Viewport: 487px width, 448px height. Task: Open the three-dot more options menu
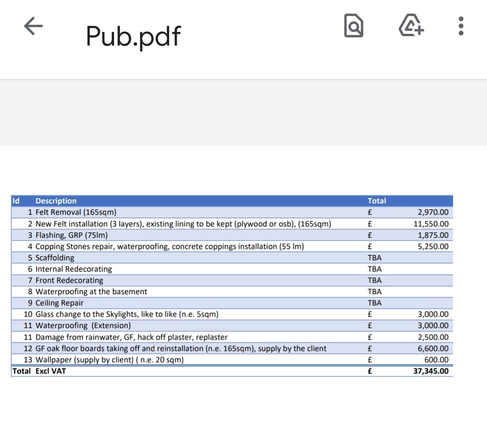(x=460, y=26)
